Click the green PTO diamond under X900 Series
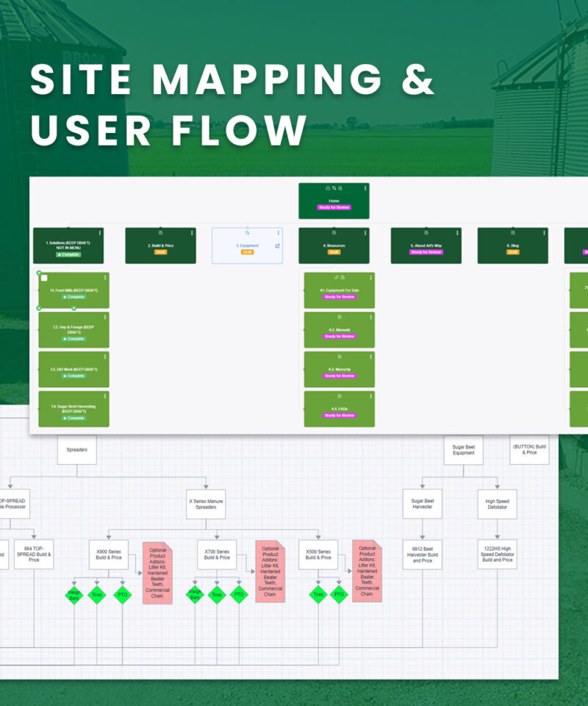 coord(122,595)
